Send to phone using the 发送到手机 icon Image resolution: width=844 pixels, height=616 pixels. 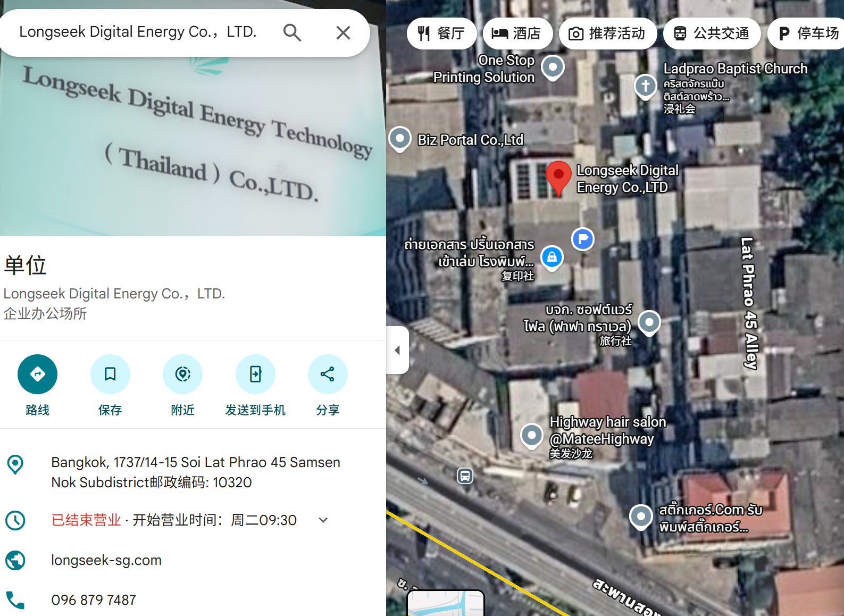pos(255,374)
